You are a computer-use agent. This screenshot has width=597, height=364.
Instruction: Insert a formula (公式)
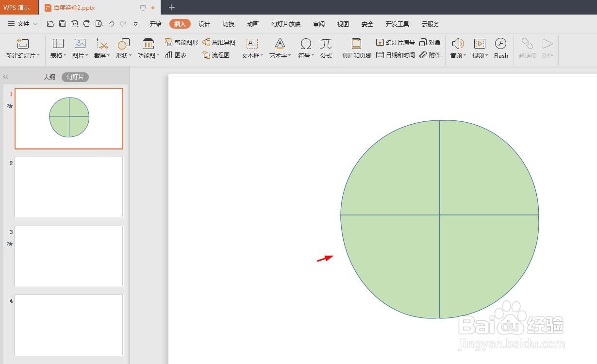[326, 49]
